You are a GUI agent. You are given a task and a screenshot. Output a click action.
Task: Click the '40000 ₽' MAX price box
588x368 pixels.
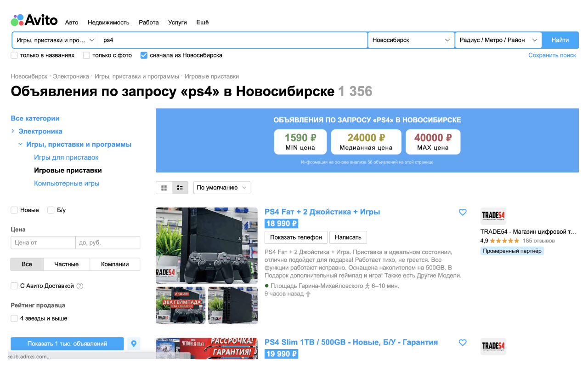(433, 142)
